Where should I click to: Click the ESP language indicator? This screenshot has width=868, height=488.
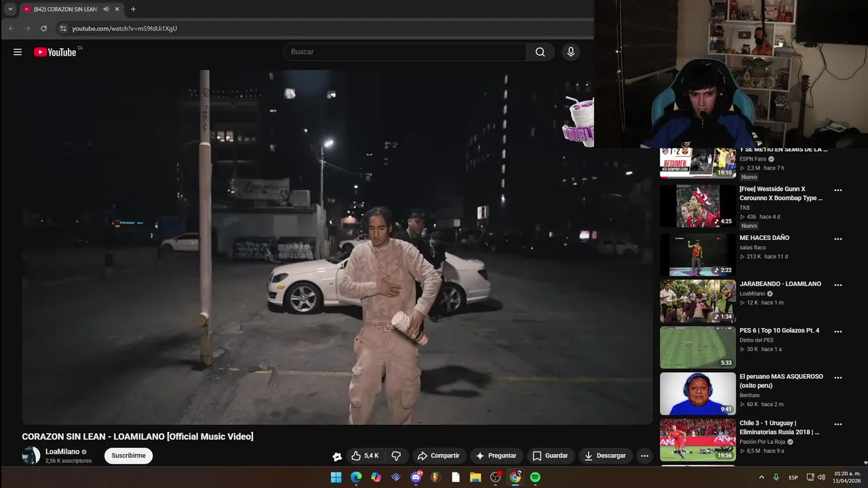793,477
